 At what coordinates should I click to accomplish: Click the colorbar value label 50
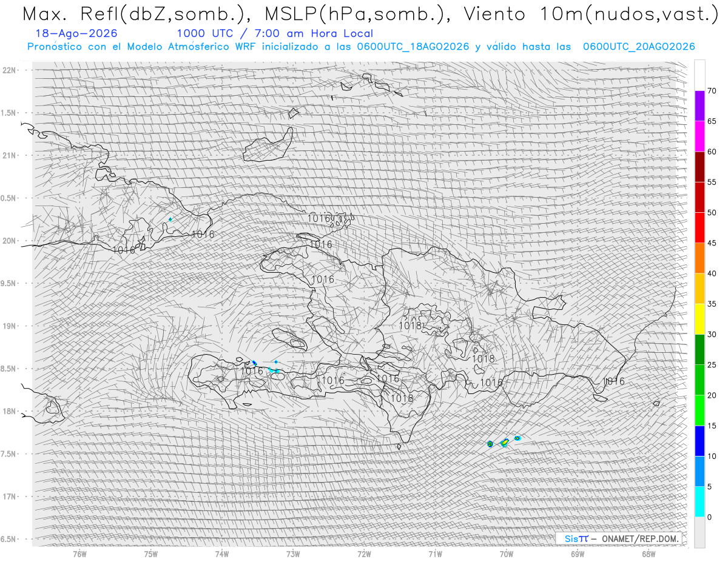click(x=712, y=213)
